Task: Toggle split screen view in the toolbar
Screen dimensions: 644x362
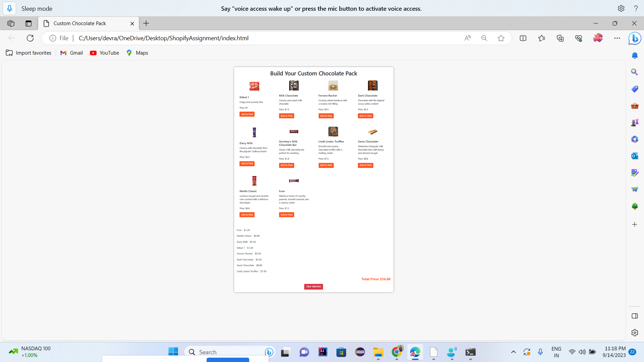Action: pos(523,38)
